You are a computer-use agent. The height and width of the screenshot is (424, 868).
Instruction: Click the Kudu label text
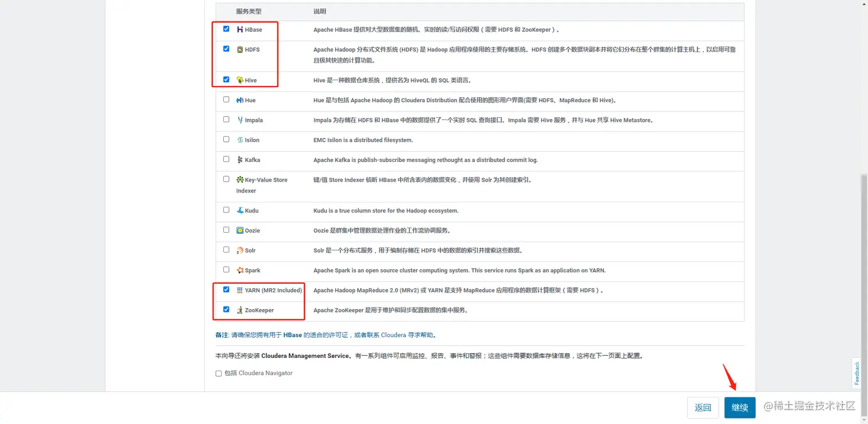[x=251, y=211]
